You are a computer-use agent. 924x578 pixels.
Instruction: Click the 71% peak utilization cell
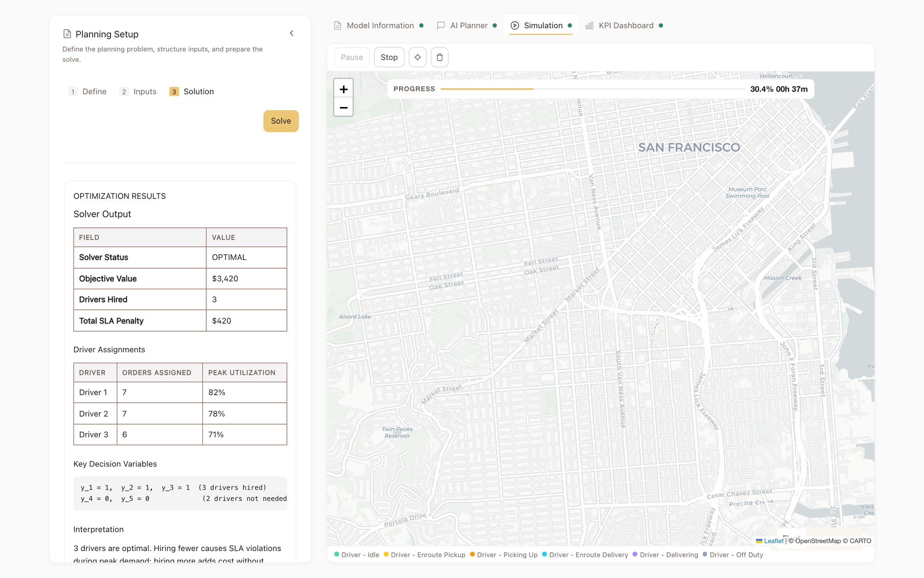245,435
